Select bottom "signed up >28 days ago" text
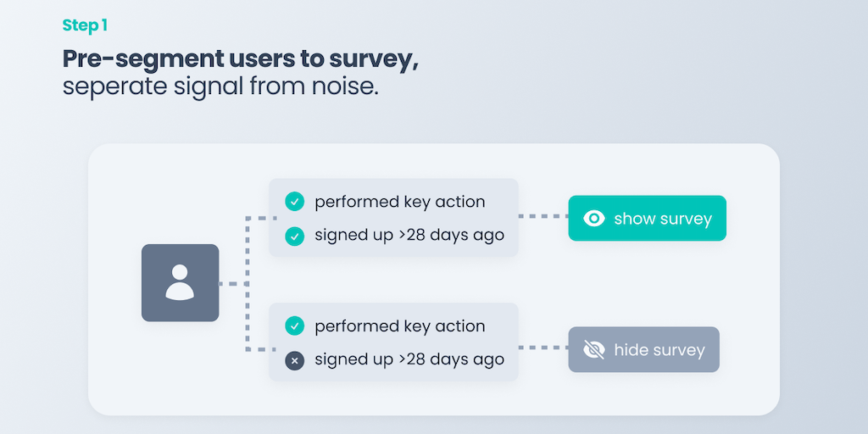This screenshot has height=434, width=868. pos(409,359)
